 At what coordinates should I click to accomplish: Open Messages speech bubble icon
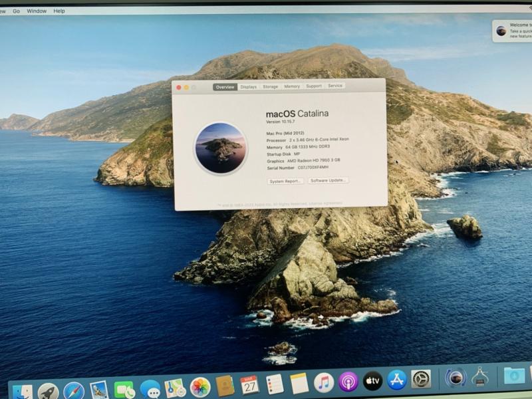(x=150, y=389)
